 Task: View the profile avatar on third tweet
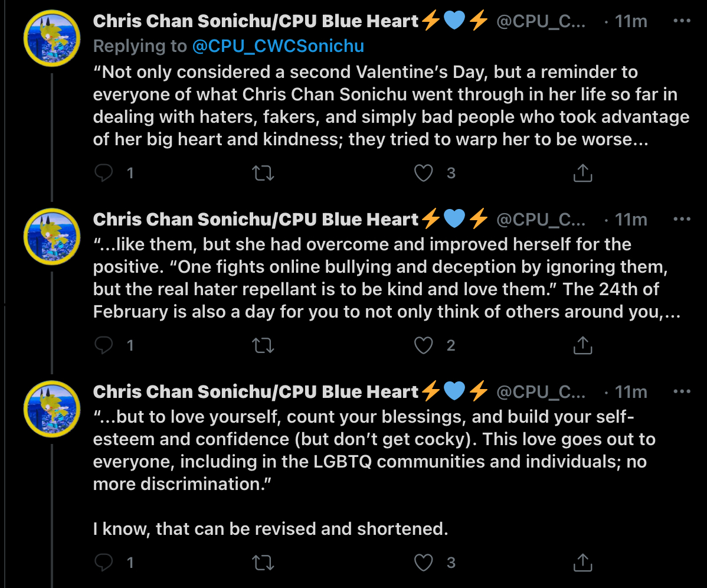pyautogui.click(x=52, y=409)
